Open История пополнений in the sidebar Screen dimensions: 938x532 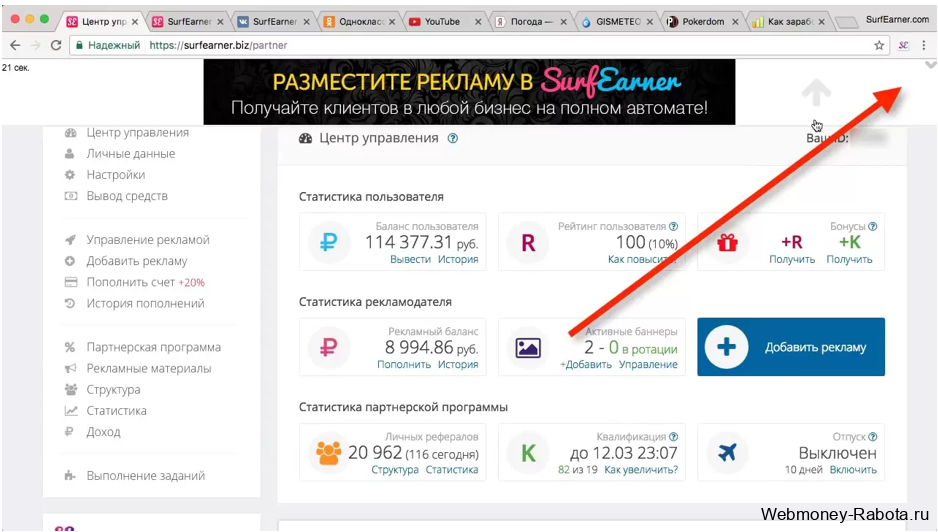(x=145, y=303)
